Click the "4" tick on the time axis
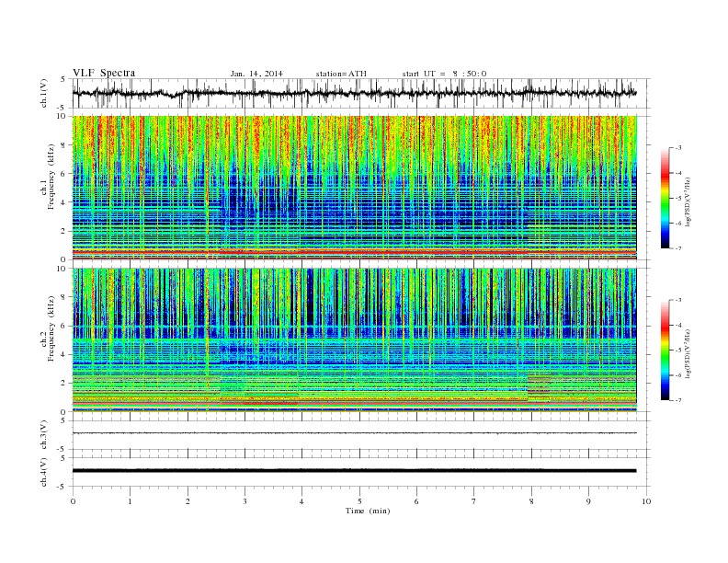The image size is (728, 563). 301,501
